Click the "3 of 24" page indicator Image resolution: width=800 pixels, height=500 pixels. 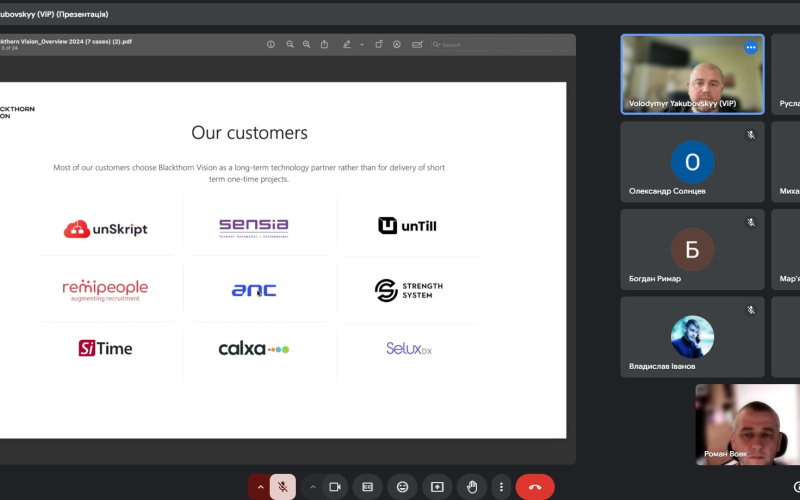click(x=9, y=48)
